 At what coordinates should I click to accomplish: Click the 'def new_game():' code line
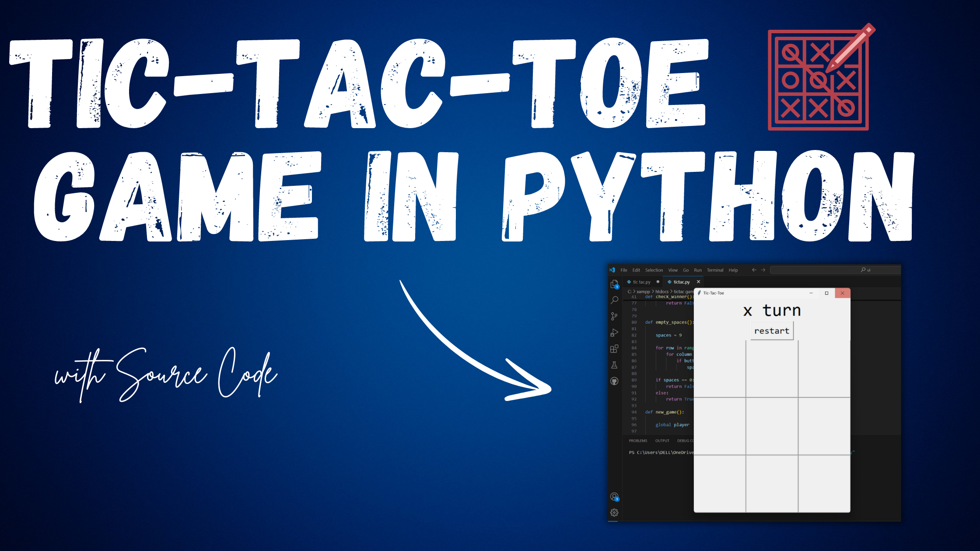click(x=664, y=412)
